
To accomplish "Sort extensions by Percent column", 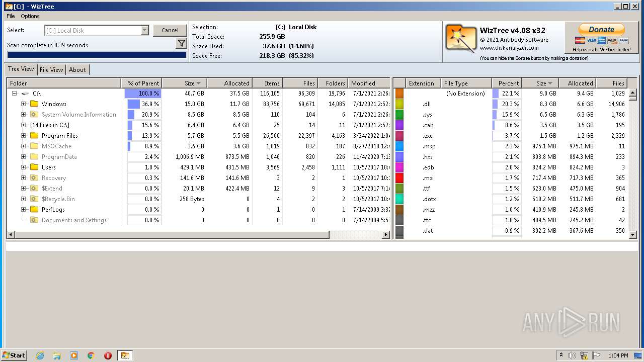I will coord(507,83).
